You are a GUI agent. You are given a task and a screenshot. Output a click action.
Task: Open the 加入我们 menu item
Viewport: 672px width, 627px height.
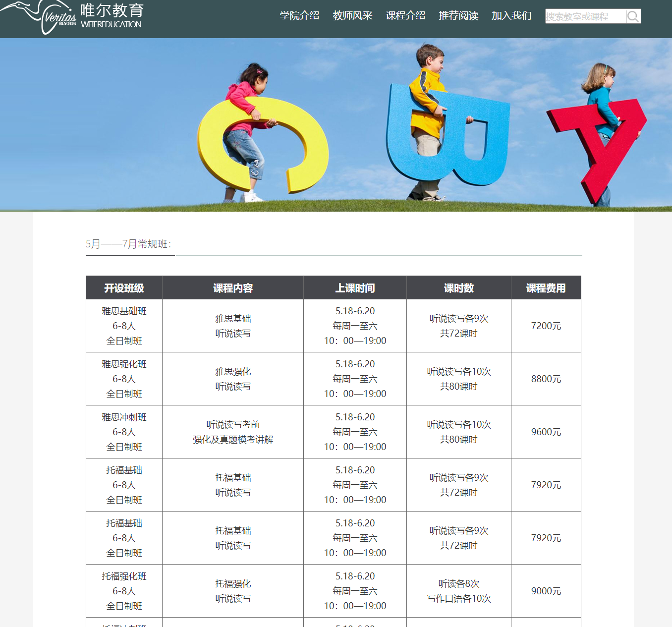click(x=511, y=16)
